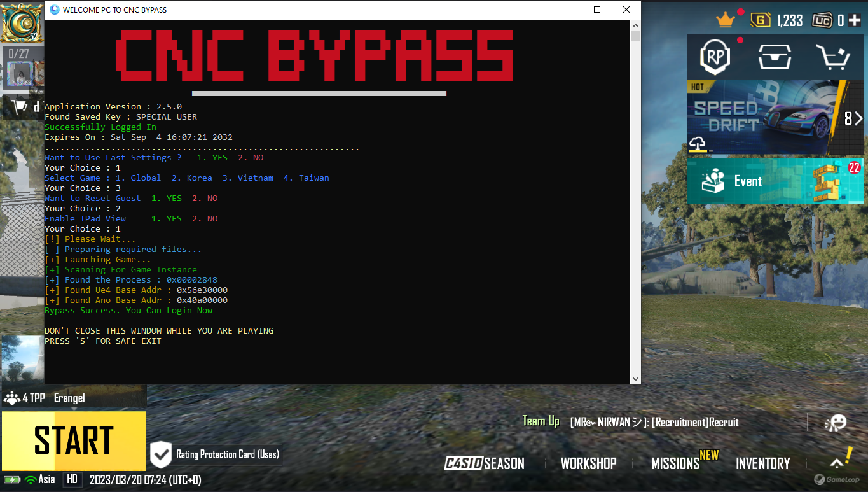
Task: Tap the battery status icon
Action: coord(11,479)
